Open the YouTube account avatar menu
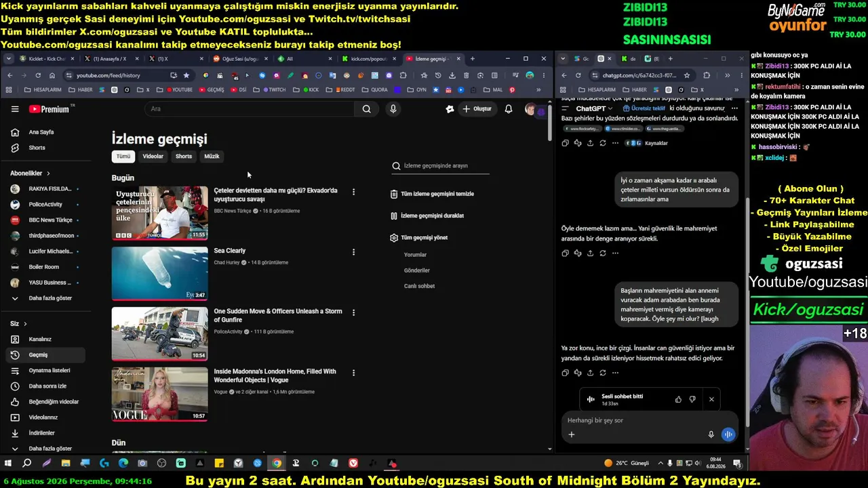Image resolution: width=868 pixels, height=488 pixels. pyautogui.click(x=531, y=109)
